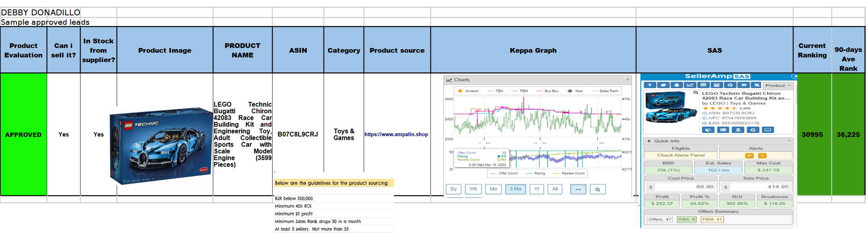Toggle the New series in chart legend

coord(575,91)
